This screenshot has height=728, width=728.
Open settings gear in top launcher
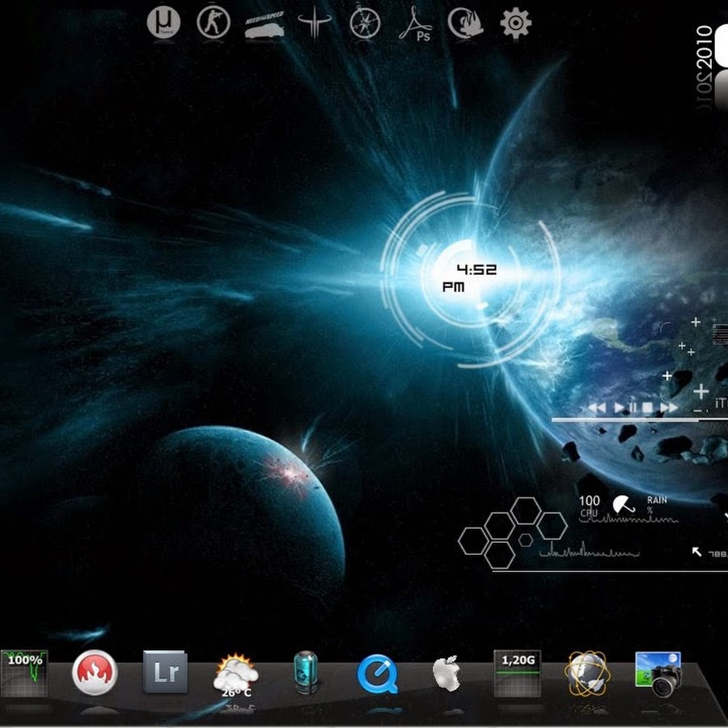click(516, 23)
